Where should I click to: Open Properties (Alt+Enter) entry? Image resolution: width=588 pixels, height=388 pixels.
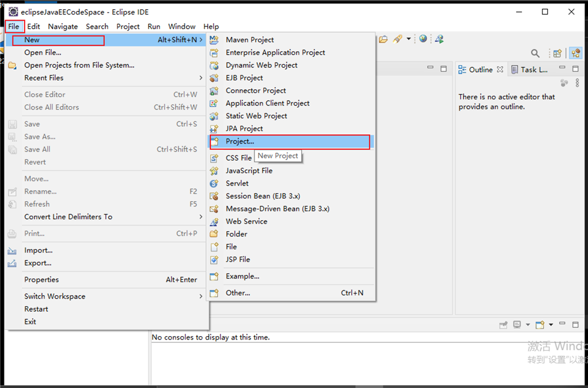(106, 280)
